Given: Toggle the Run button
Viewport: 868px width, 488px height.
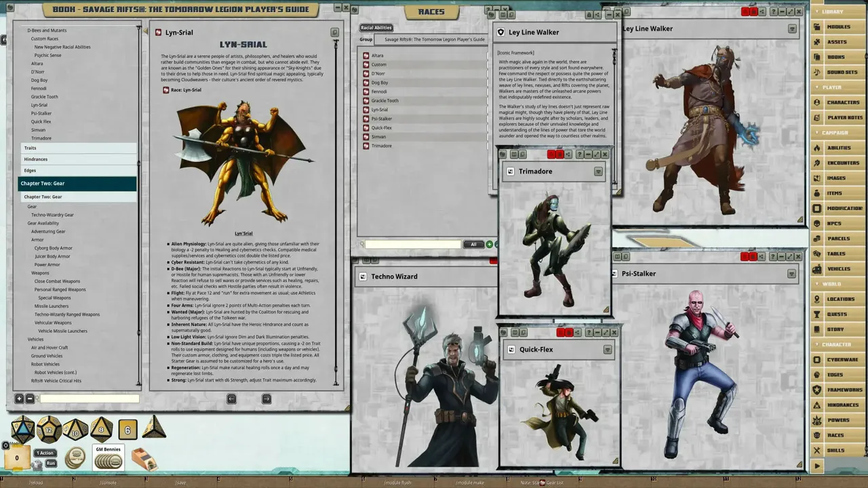Looking at the screenshot, I should 50,464.
